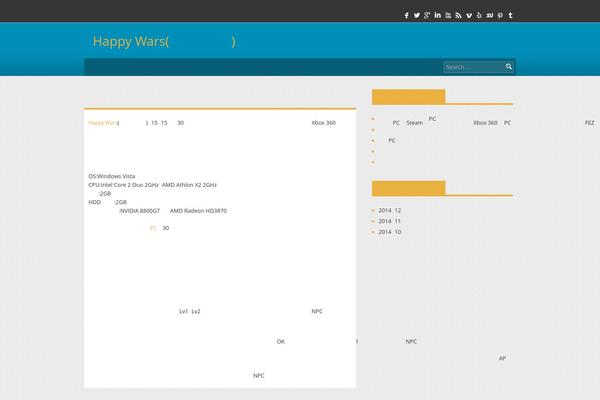Open the LinkedIn icon

(x=437, y=15)
